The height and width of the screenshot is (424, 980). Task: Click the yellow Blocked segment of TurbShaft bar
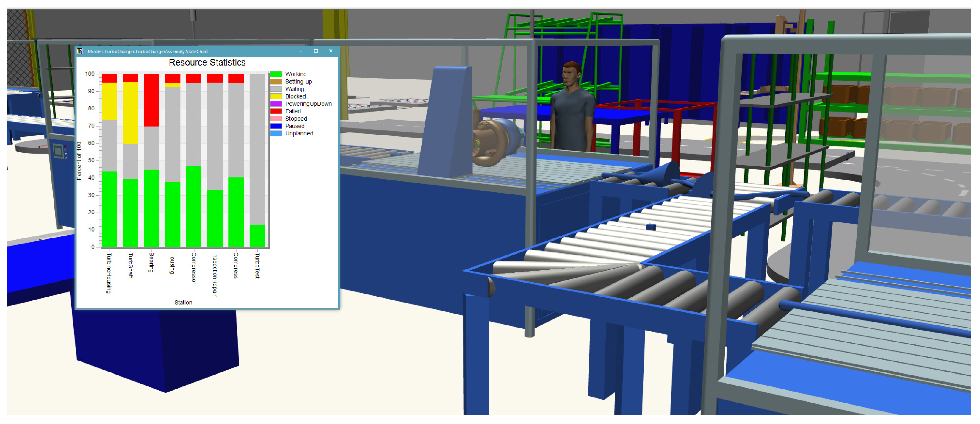tap(130, 113)
